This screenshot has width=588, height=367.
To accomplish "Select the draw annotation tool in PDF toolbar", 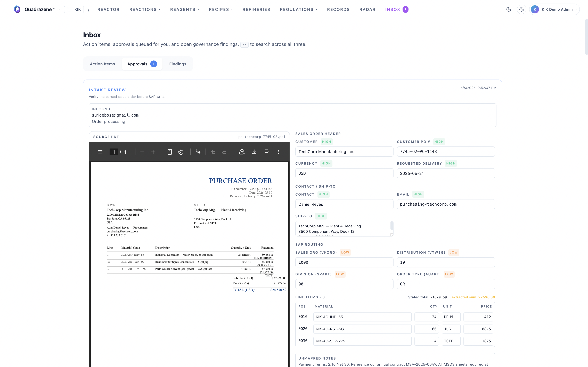I will (198, 152).
